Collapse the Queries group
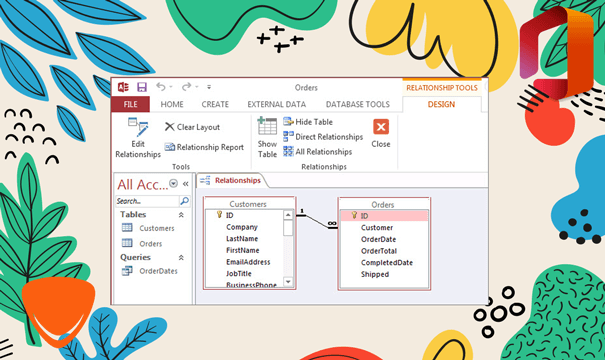This screenshot has height=360, width=605. click(x=181, y=257)
